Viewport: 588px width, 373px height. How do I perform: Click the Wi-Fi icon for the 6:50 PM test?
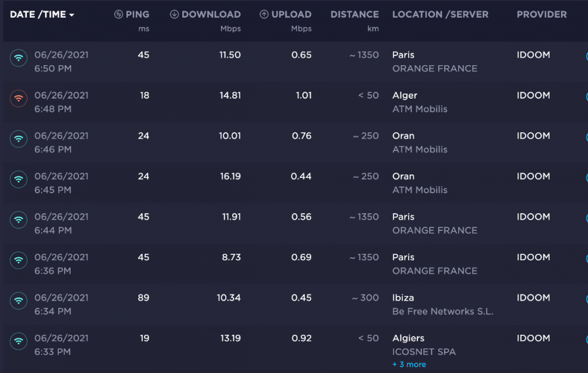pyautogui.click(x=19, y=58)
